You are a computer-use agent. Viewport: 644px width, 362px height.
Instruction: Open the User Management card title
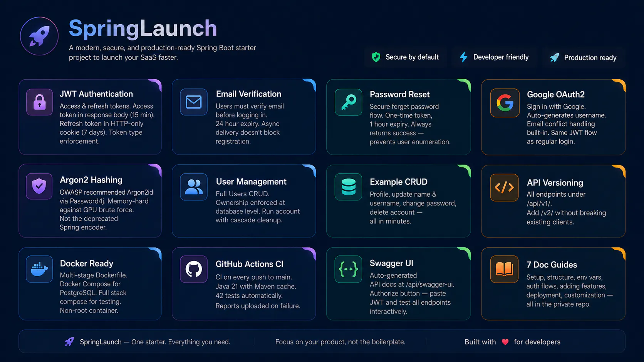click(251, 182)
